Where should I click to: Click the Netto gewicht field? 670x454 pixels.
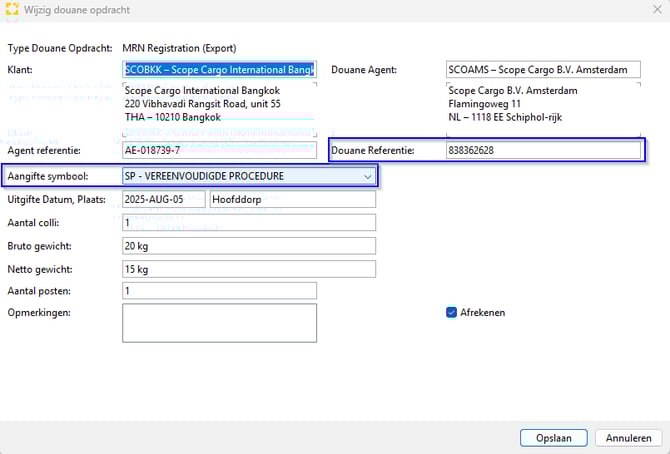248,270
